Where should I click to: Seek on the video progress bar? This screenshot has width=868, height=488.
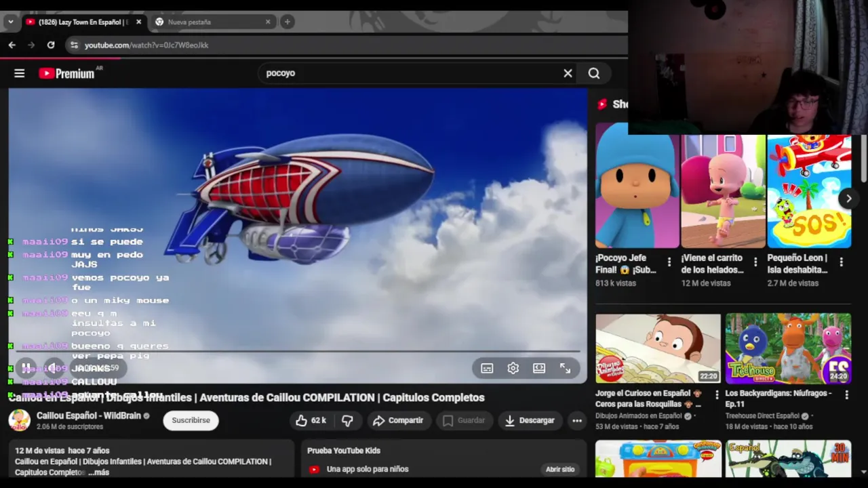(x=297, y=351)
